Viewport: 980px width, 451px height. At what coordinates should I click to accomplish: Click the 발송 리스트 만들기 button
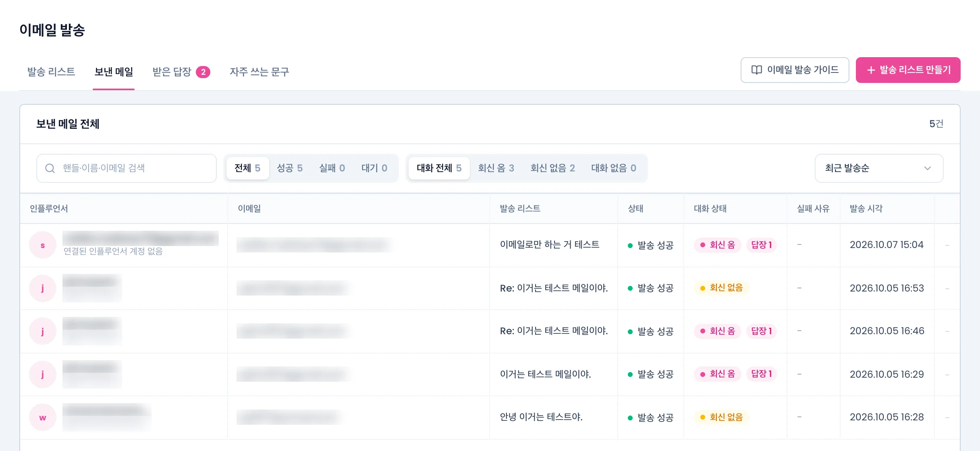tap(908, 70)
